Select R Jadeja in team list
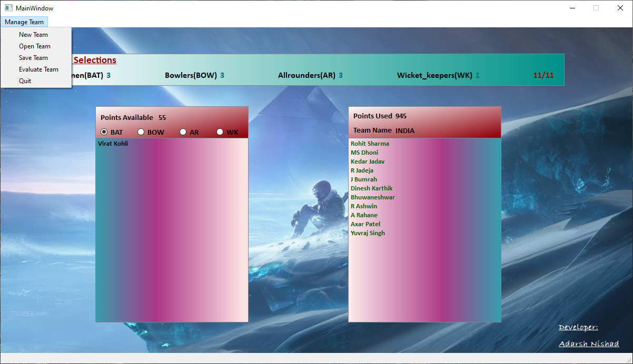 424,170
